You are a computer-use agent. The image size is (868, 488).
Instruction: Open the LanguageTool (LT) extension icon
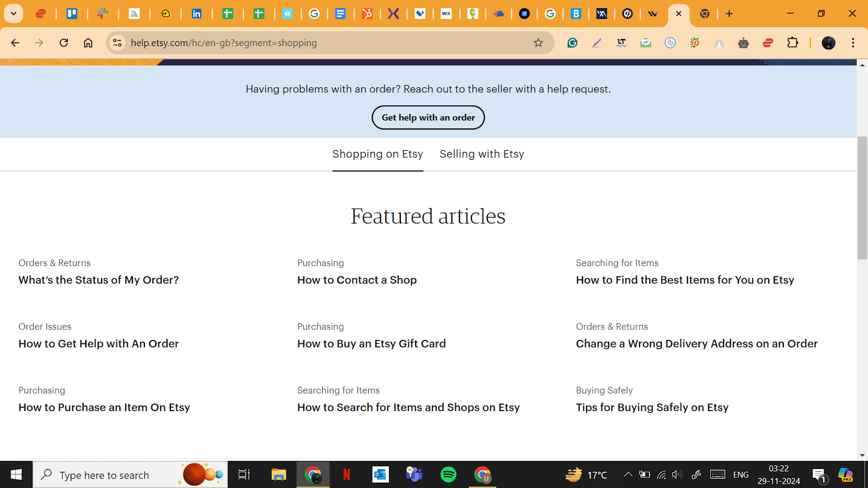pos(621,43)
